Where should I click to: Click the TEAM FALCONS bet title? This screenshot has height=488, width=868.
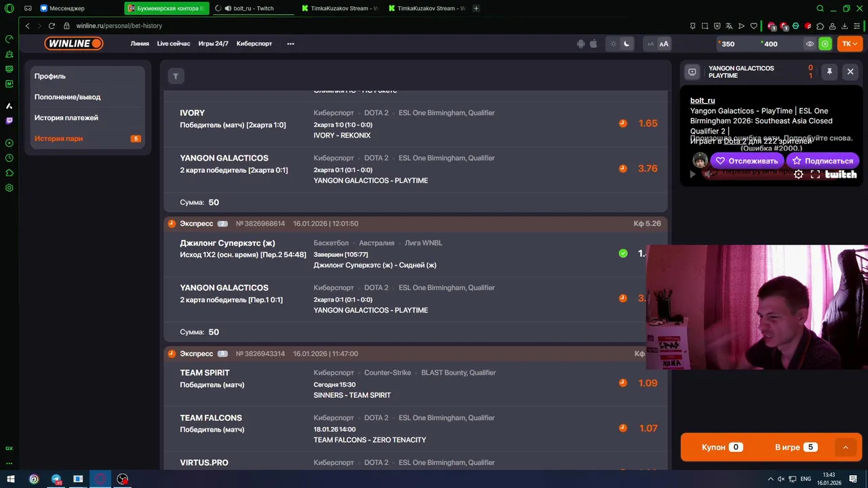tap(211, 418)
